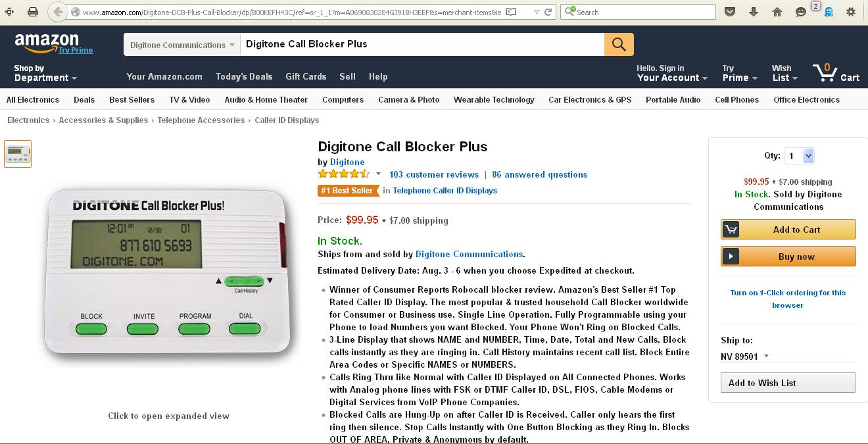Expand the Digitone Communications search category dropdown
868x444 pixels.
click(182, 45)
